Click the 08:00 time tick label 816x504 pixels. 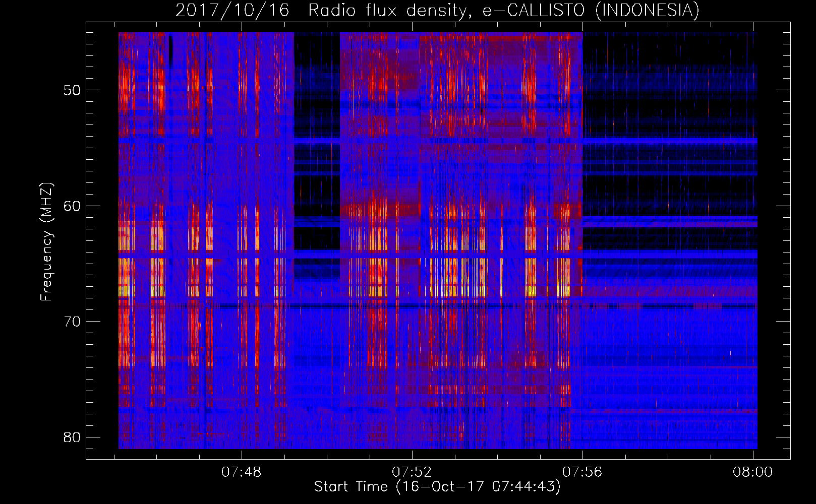pos(752,472)
